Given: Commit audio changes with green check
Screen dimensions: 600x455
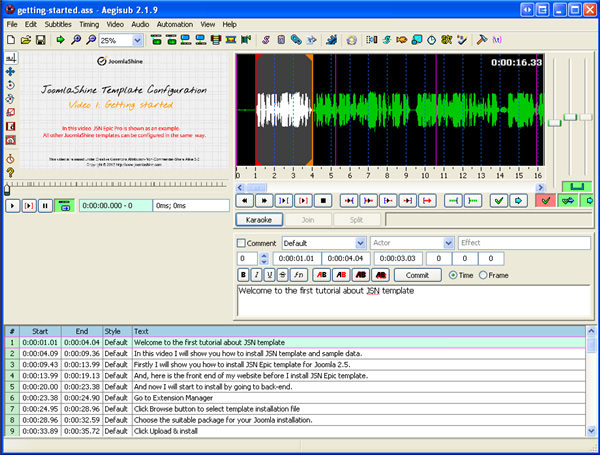Looking at the screenshot, I should coord(499,201).
